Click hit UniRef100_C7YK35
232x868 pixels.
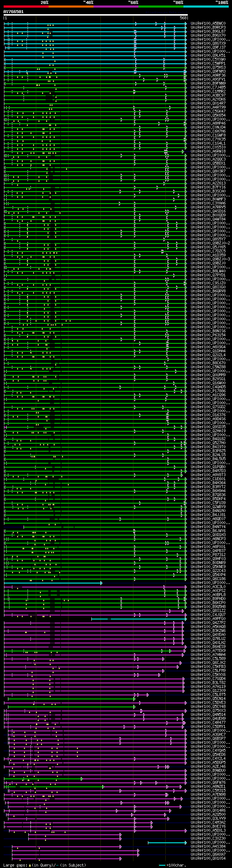(x=208, y=139)
